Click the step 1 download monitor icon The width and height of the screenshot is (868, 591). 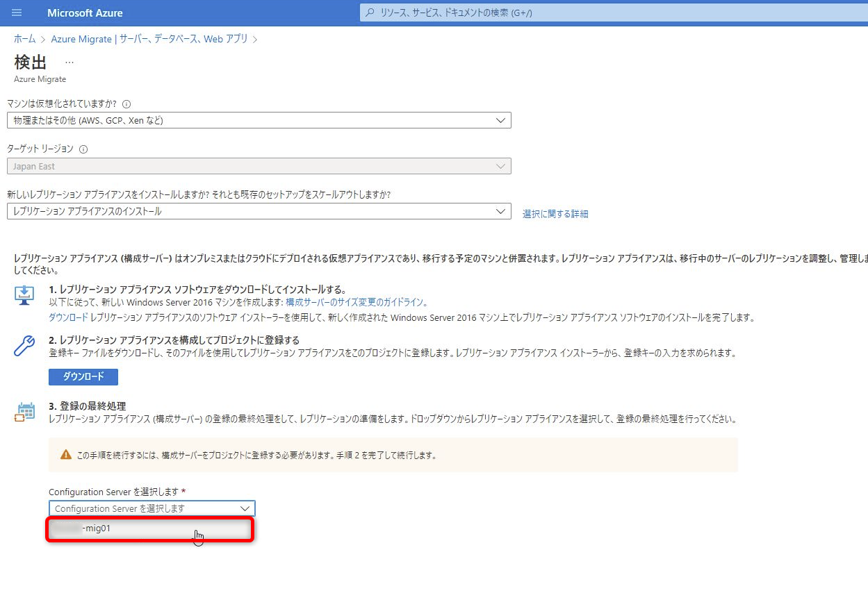click(24, 294)
